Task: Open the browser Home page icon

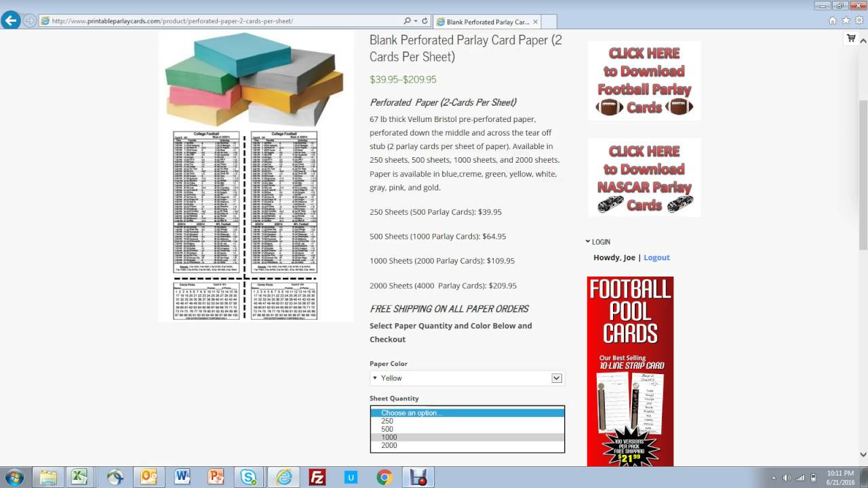Action: pyautogui.click(x=833, y=21)
